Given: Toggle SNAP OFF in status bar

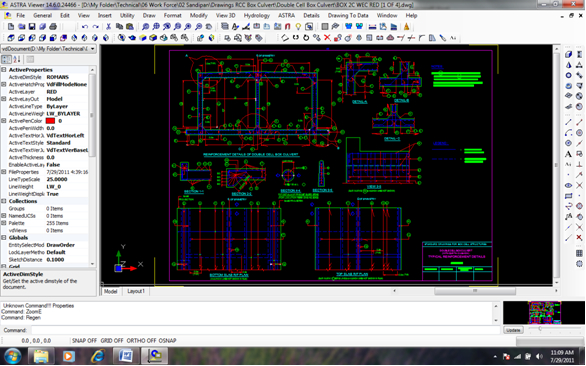Looking at the screenshot, I should tap(84, 341).
